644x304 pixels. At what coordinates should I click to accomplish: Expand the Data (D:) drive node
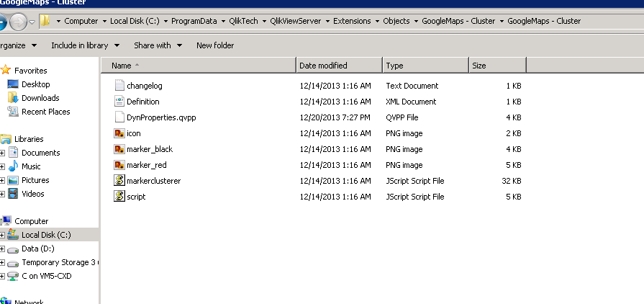point(3,249)
